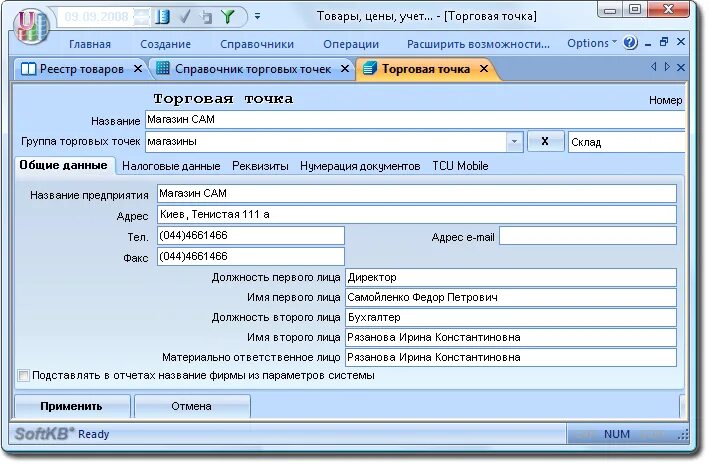This screenshot has height=465, width=710.
Task: Click the Материально ответственное лицо field
Action: point(511,357)
